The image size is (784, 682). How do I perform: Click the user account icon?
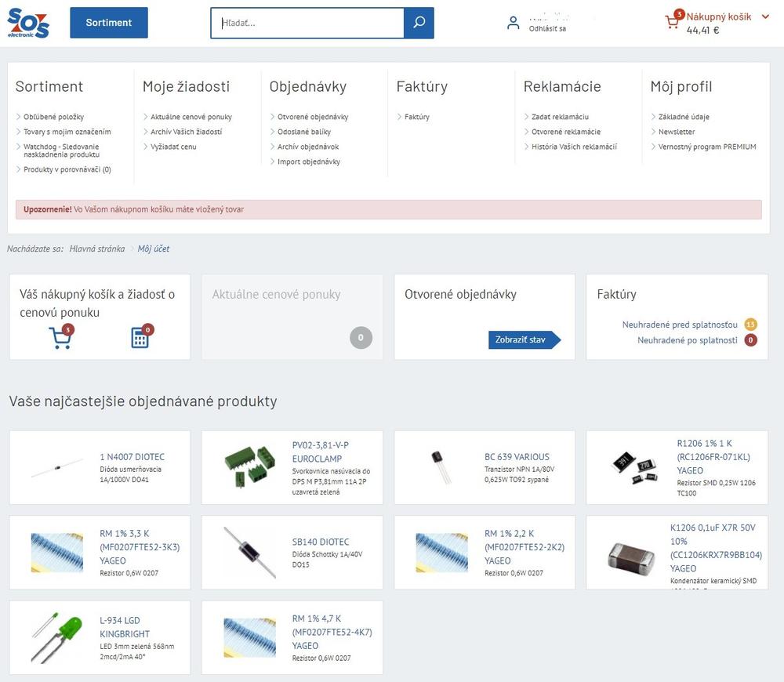pos(513,23)
